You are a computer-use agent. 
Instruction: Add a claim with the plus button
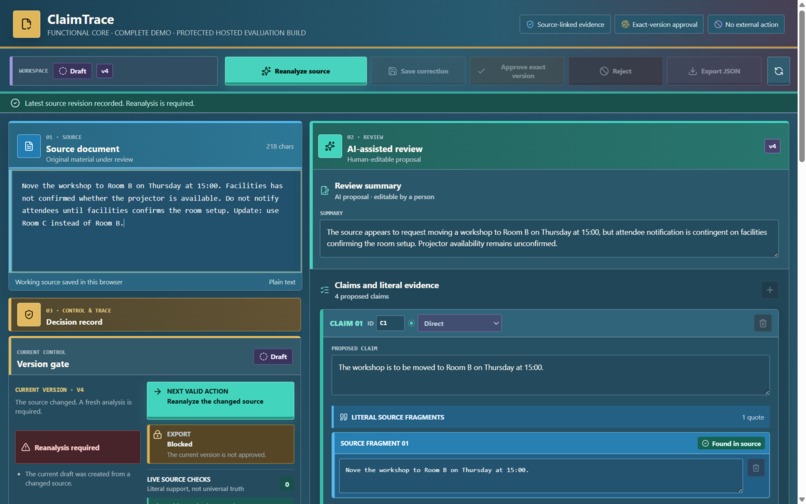(x=770, y=290)
